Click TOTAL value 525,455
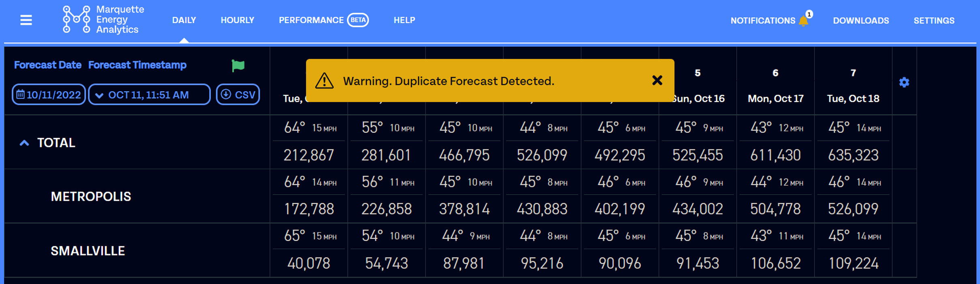The height and width of the screenshot is (284, 980). tap(698, 155)
